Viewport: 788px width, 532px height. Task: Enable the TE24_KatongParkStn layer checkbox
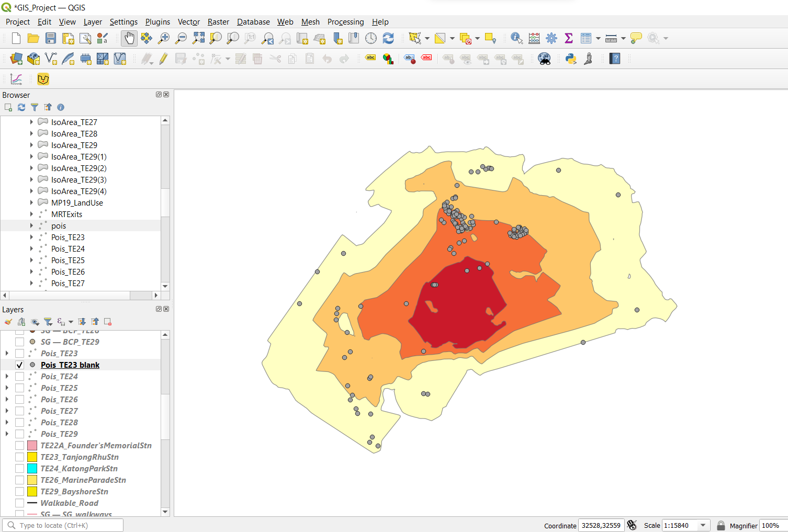(x=19, y=469)
